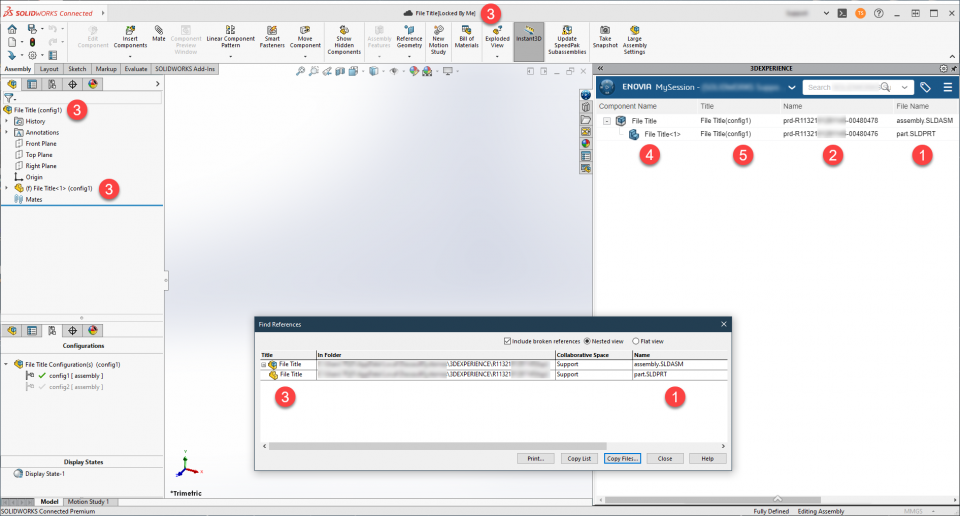Open Reference Geometry tool

(409, 37)
